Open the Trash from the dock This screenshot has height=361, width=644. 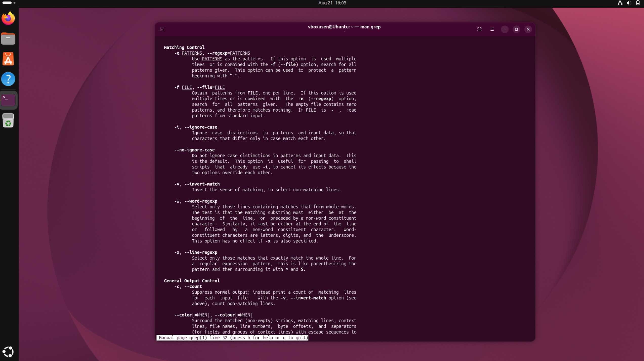pos(8,120)
